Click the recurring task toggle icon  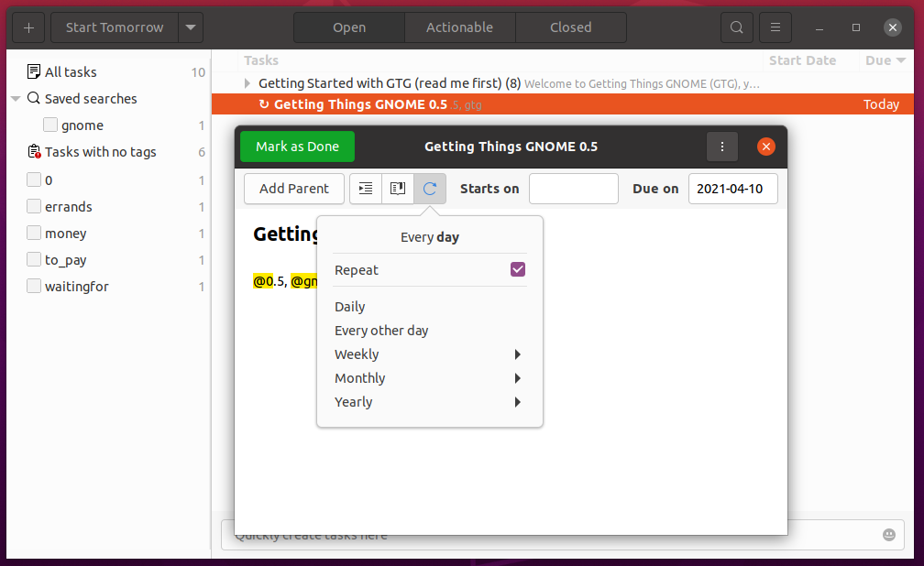[430, 189]
